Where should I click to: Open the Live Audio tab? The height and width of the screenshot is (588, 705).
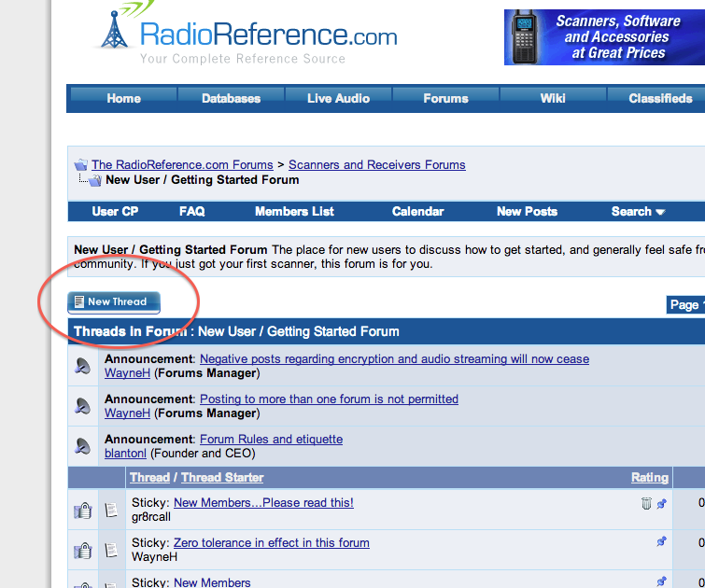338,98
